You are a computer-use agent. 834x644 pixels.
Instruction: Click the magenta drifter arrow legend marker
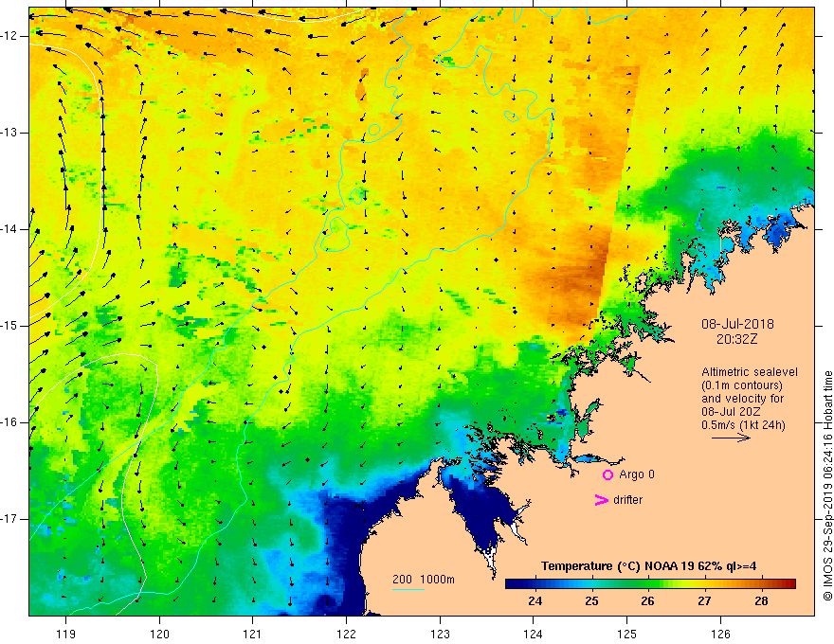(601, 500)
